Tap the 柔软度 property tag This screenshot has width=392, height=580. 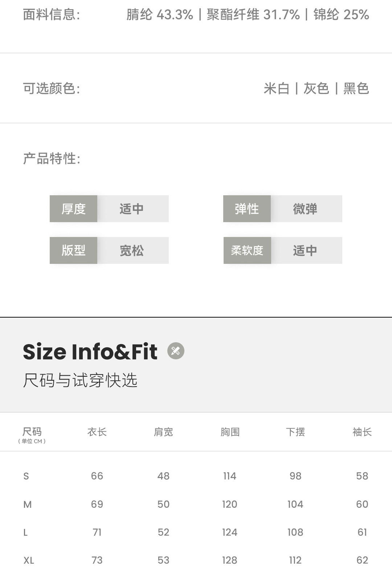[247, 250]
